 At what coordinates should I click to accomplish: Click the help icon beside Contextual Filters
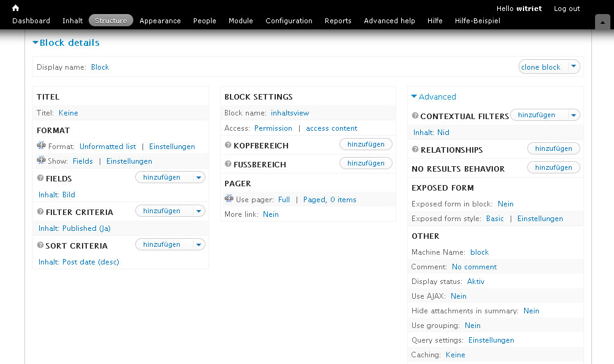(415, 115)
